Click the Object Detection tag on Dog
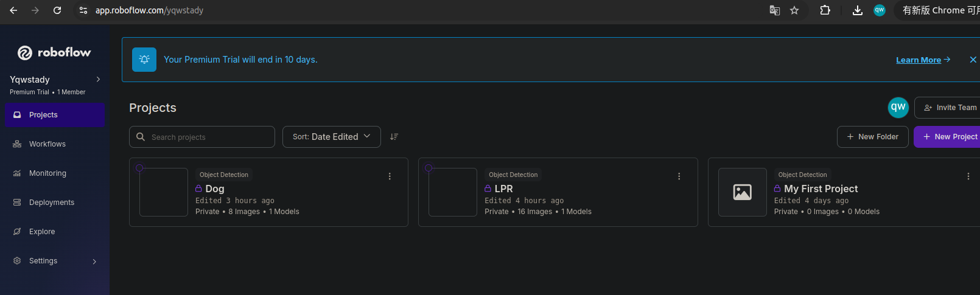The width and height of the screenshot is (980, 295). point(224,175)
